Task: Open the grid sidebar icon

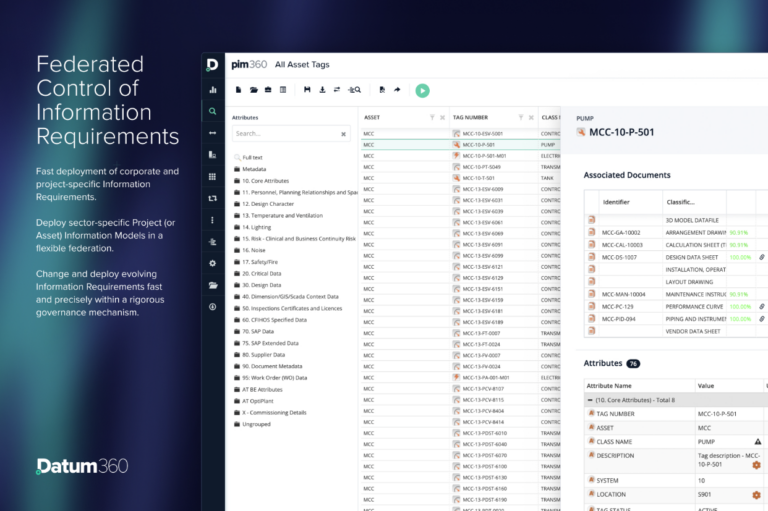Action: [x=212, y=176]
